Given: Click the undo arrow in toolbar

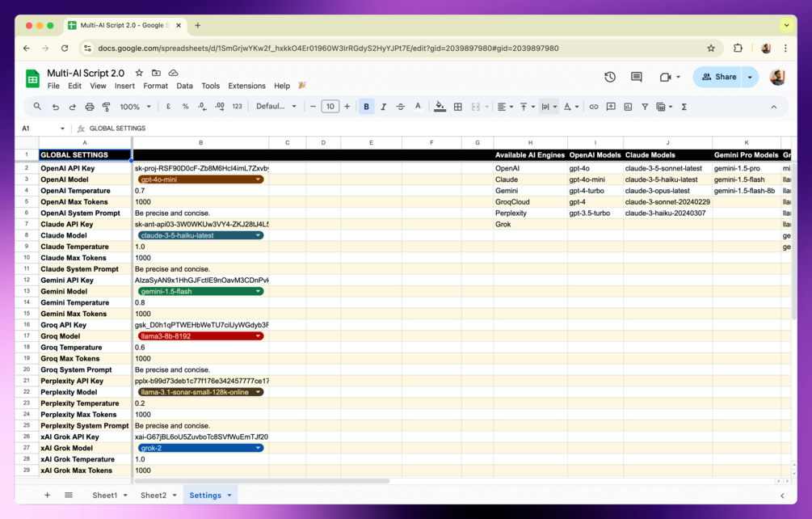Looking at the screenshot, I should [x=56, y=107].
